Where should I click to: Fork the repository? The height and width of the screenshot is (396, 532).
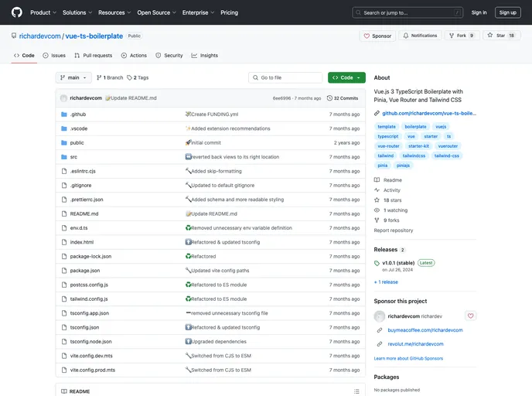pos(462,36)
